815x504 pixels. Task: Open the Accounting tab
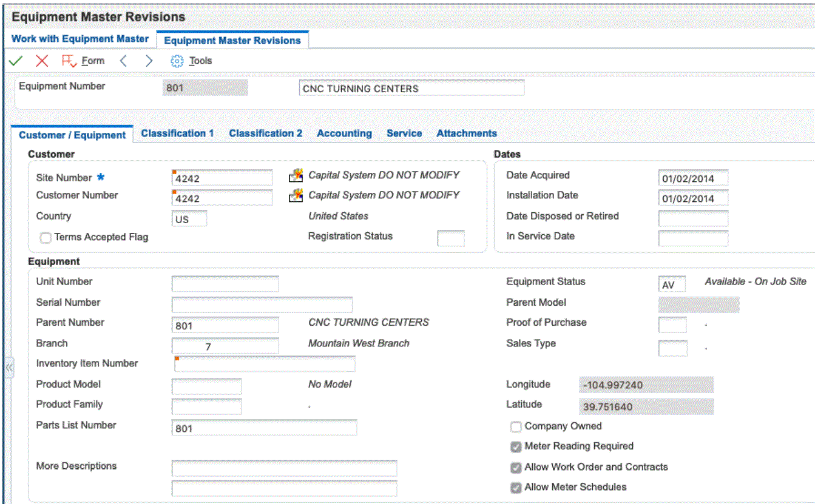(344, 133)
